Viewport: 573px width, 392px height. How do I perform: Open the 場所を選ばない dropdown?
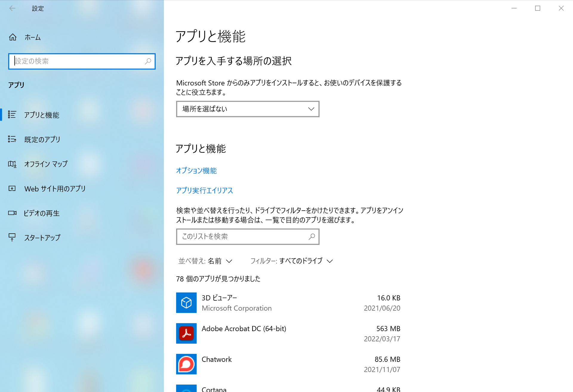coord(247,109)
